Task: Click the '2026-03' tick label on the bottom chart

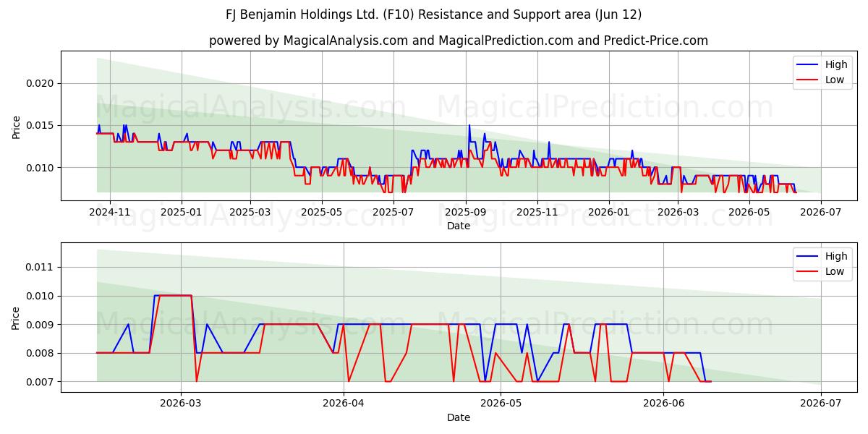Action: (181, 404)
